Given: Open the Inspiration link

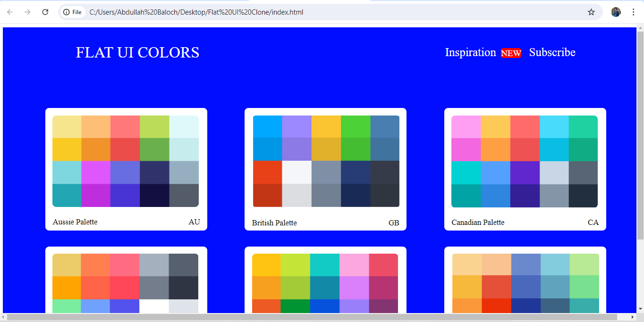Looking at the screenshot, I should (x=470, y=52).
